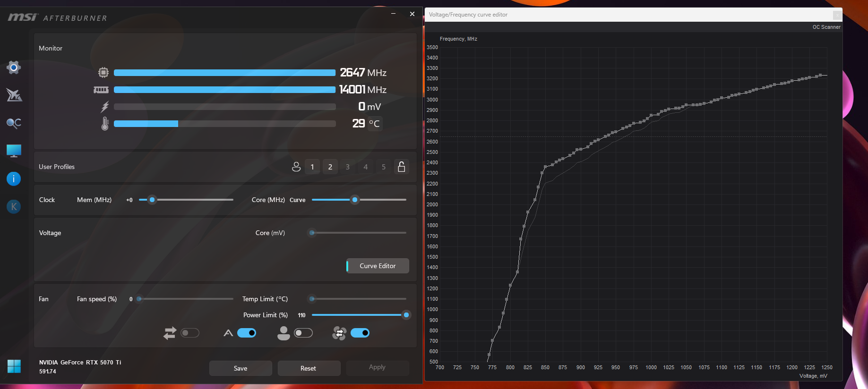Select user profile slot 4
The width and height of the screenshot is (868, 389).
click(366, 167)
